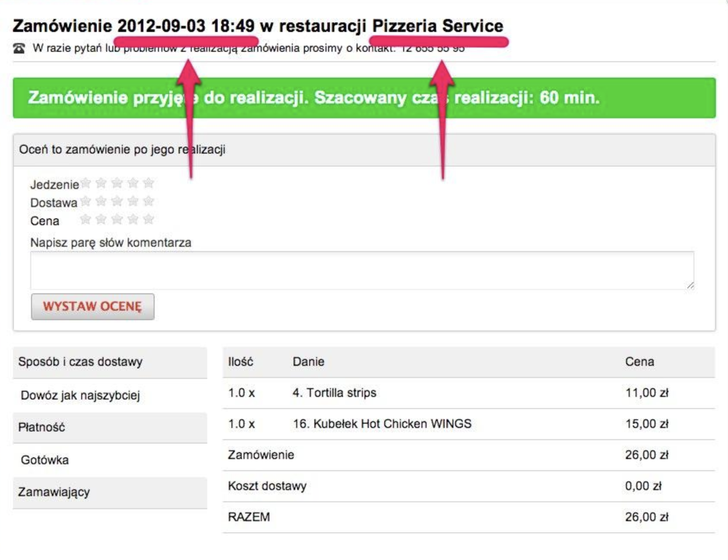Image resolution: width=728 pixels, height=560 pixels.
Task: Click the telephone icon near contact info
Action: click(19, 48)
